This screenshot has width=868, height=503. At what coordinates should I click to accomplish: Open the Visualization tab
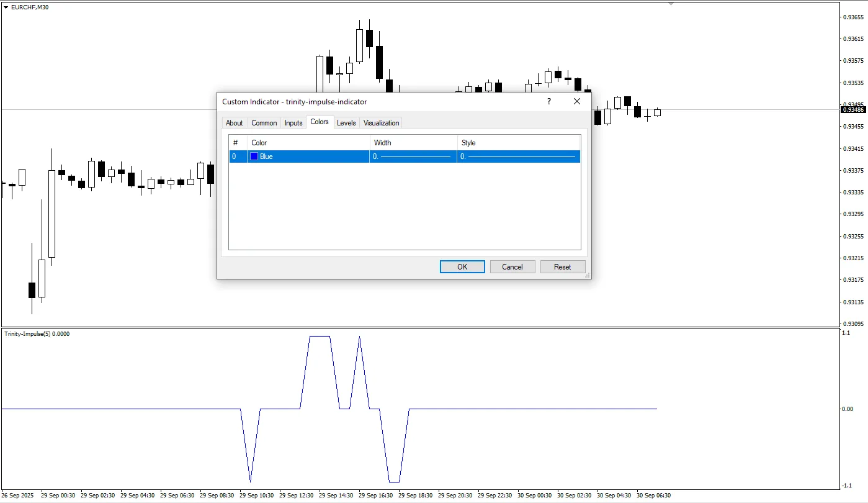(381, 123)
